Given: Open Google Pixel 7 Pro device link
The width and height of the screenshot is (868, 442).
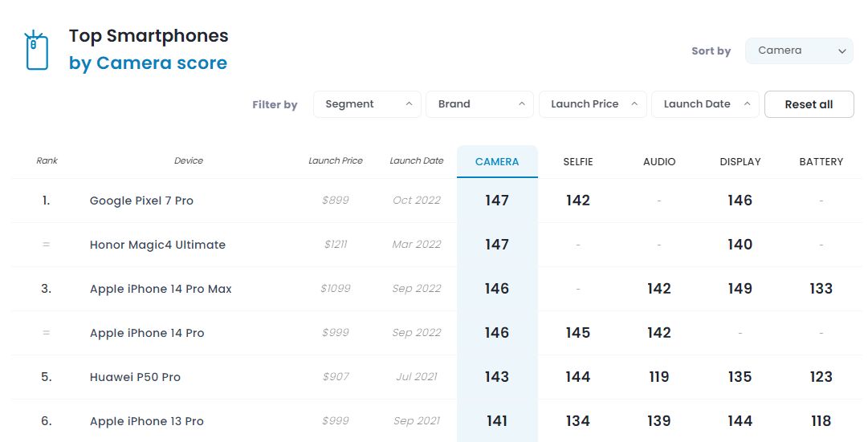Looking at the screenshot, I should (x=141, y=201).
